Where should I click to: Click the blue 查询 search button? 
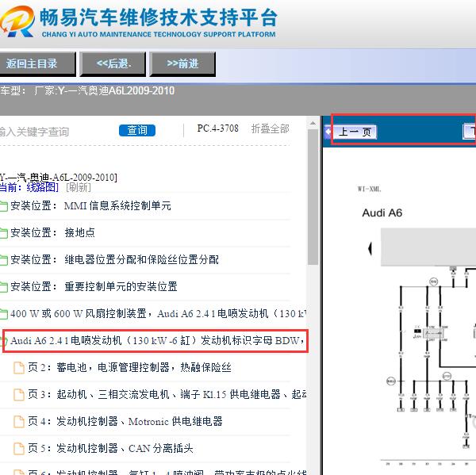(137, 131)
